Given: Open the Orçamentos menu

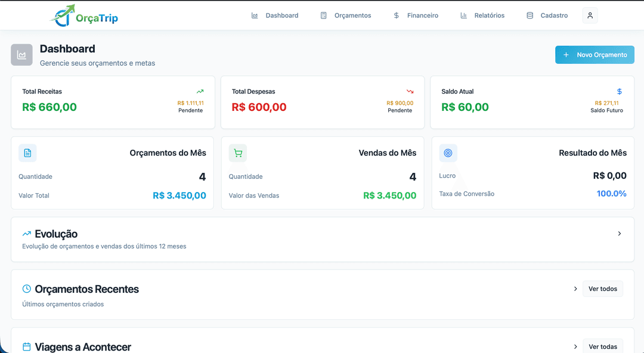Looking at the screenshot, I should point(346,16).
